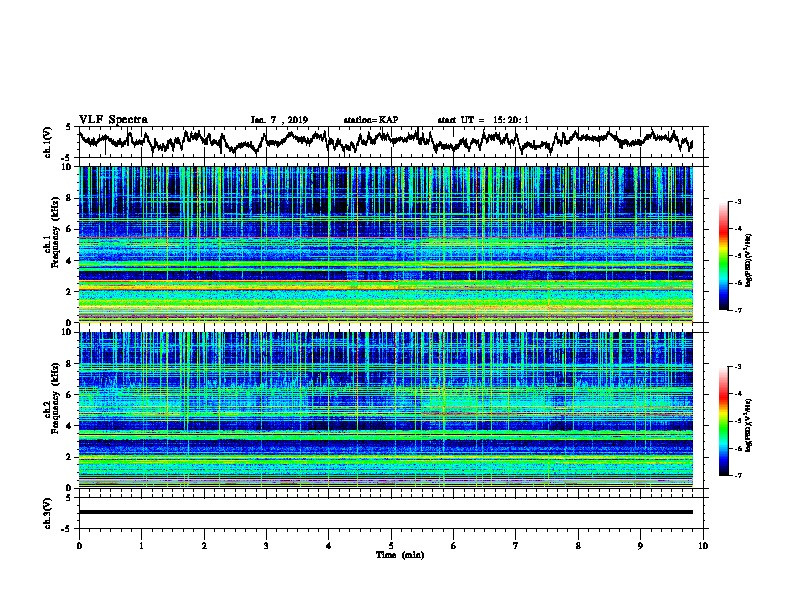The height and width of the screenshot is (612, 792).
Task: Select the "Jan. 7, 2019" date text
Action: point(279,120)
